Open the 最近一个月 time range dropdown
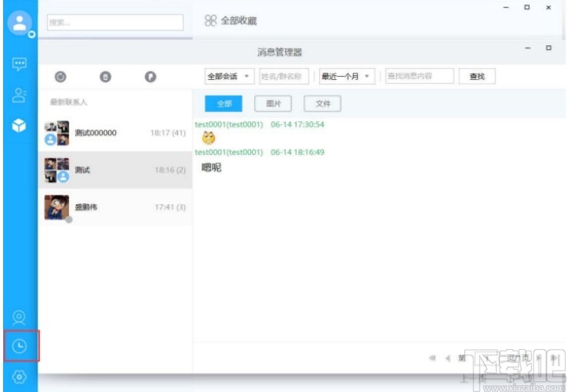 (x=347, y=77)
